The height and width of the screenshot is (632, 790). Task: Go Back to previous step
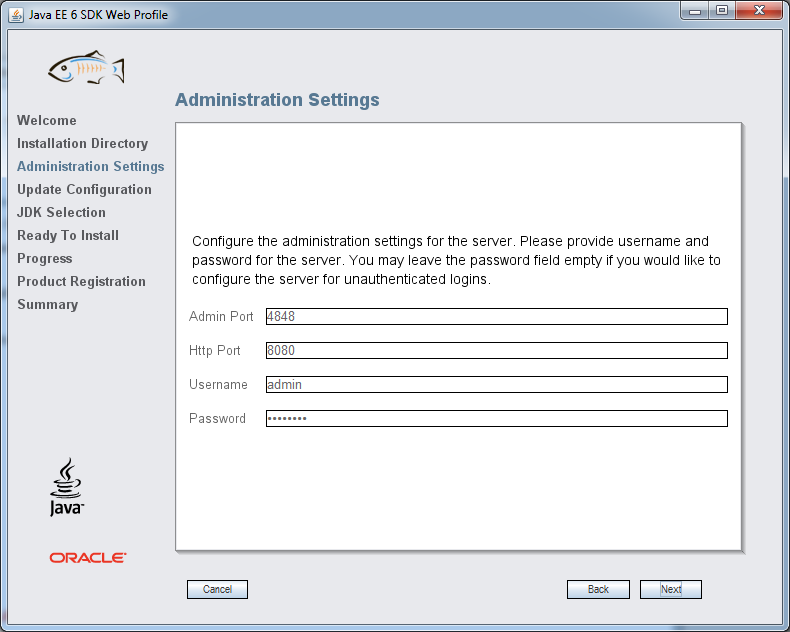pos(598,589)
